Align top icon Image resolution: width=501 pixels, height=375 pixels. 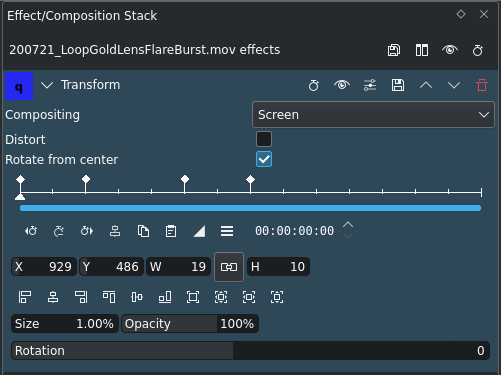pos(109,297)
